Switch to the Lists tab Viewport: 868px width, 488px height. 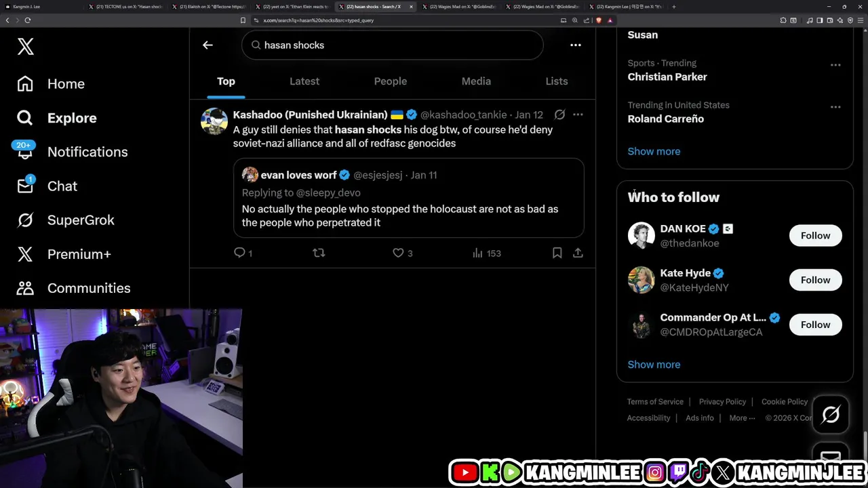557,81
